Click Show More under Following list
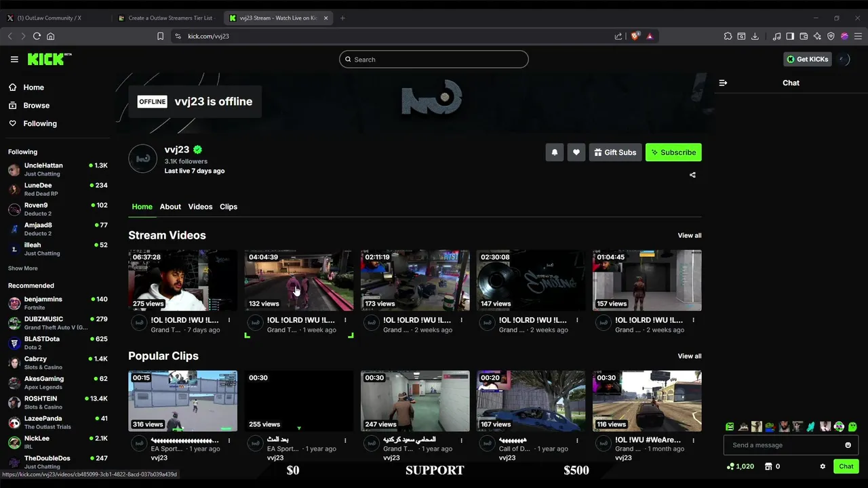Image resolution: width=868 pixels, height=488 pixels. (x=22, y=268)
